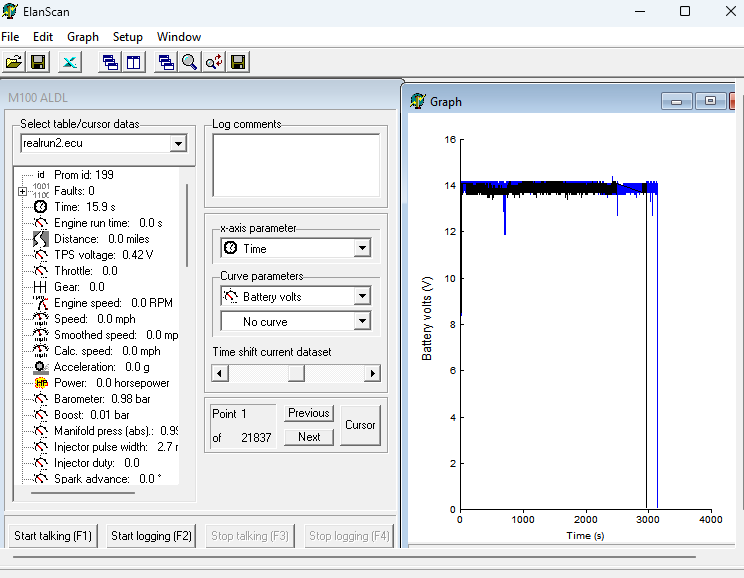Click the gauge icon on the Throttle row

point(41,271)
